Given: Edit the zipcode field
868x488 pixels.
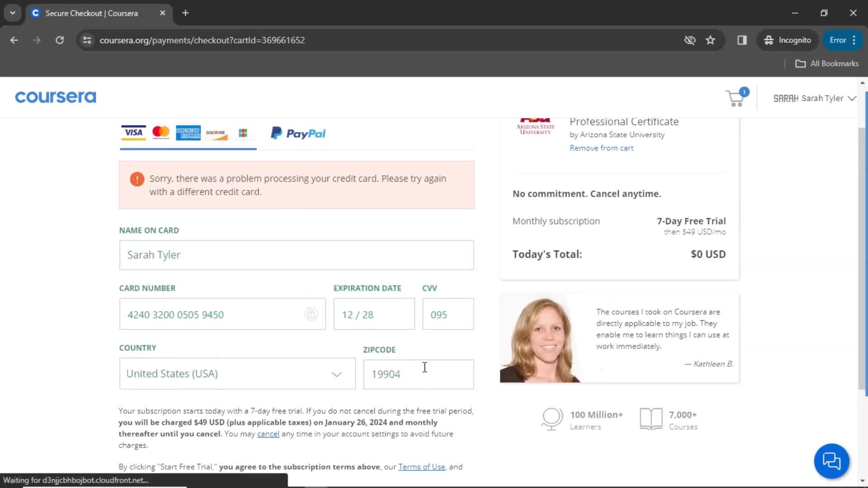Looking at the screenshot, I should pos(419,374).
